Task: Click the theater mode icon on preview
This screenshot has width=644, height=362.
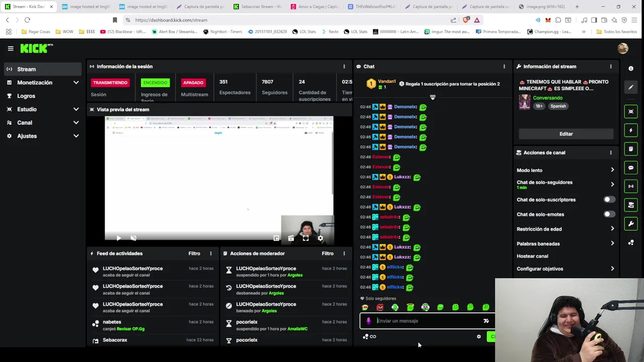Action: pos(291,238)
